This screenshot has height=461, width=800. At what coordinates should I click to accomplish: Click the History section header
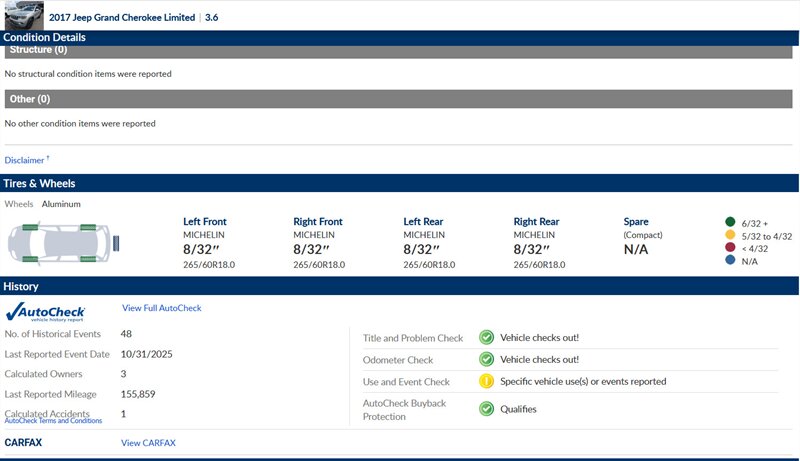click(400, 287)
